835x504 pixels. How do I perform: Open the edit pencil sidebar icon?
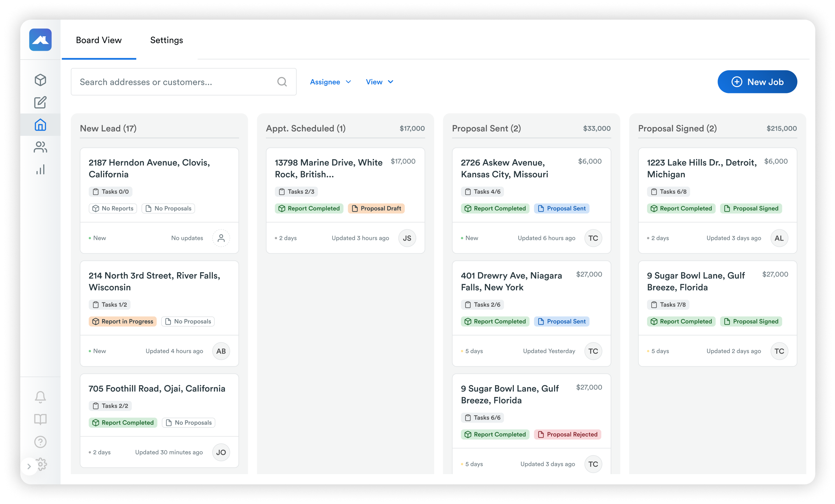click(40, 102)
